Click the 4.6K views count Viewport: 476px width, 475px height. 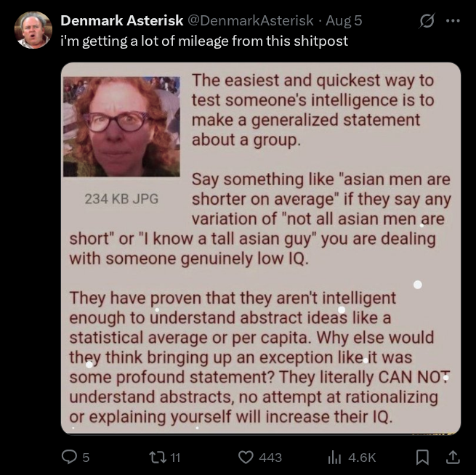(362, 458)
